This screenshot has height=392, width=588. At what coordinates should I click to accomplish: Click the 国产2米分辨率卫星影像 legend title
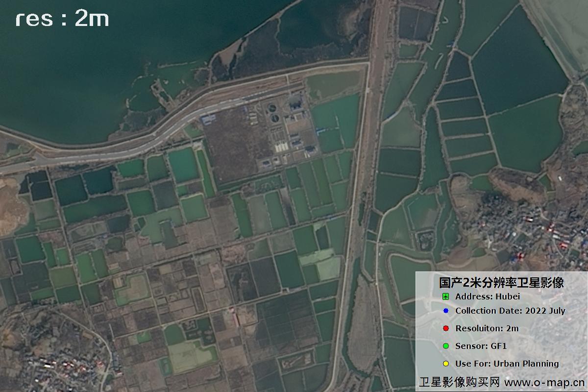501,282
